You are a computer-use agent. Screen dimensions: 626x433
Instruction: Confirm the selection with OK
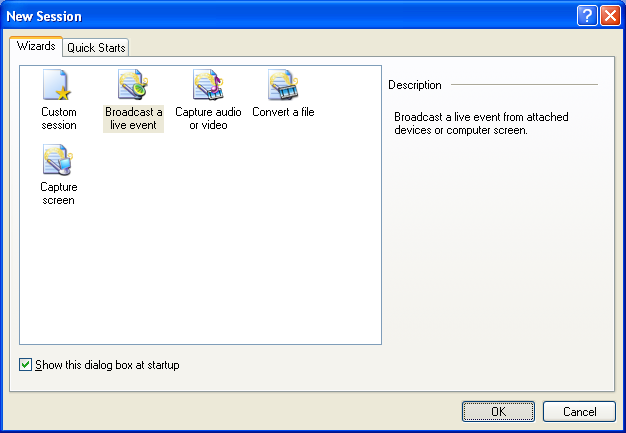coord(498,412)
